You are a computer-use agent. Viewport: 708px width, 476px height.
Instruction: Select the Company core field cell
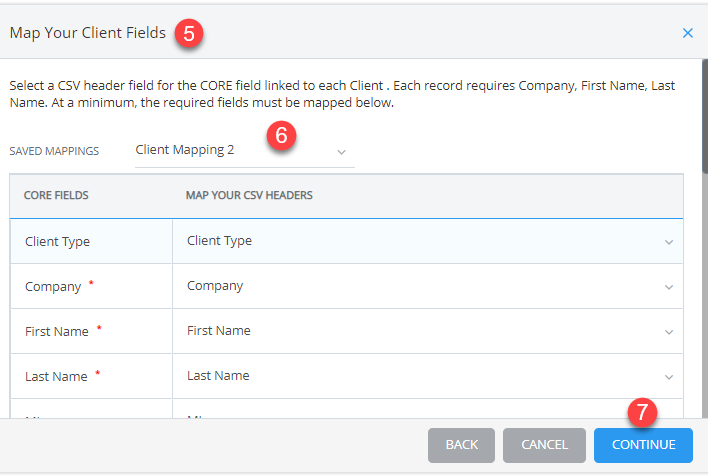[91, 286]
